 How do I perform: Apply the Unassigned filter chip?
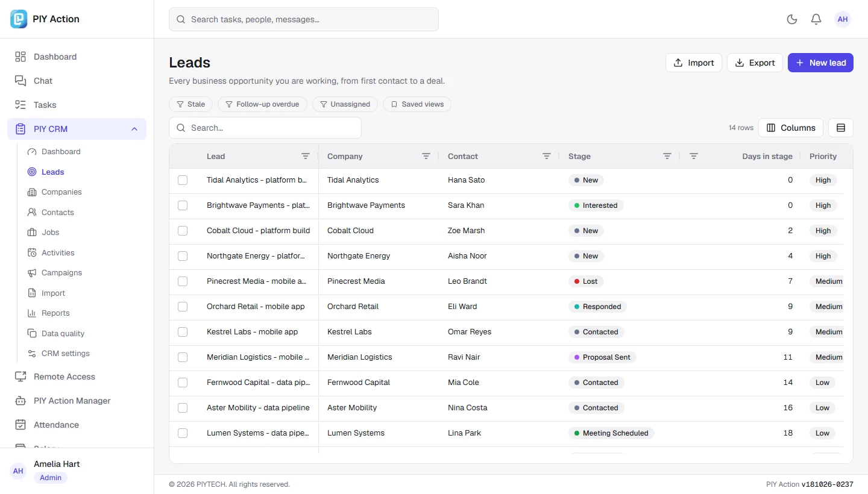(x=345, y=104)
